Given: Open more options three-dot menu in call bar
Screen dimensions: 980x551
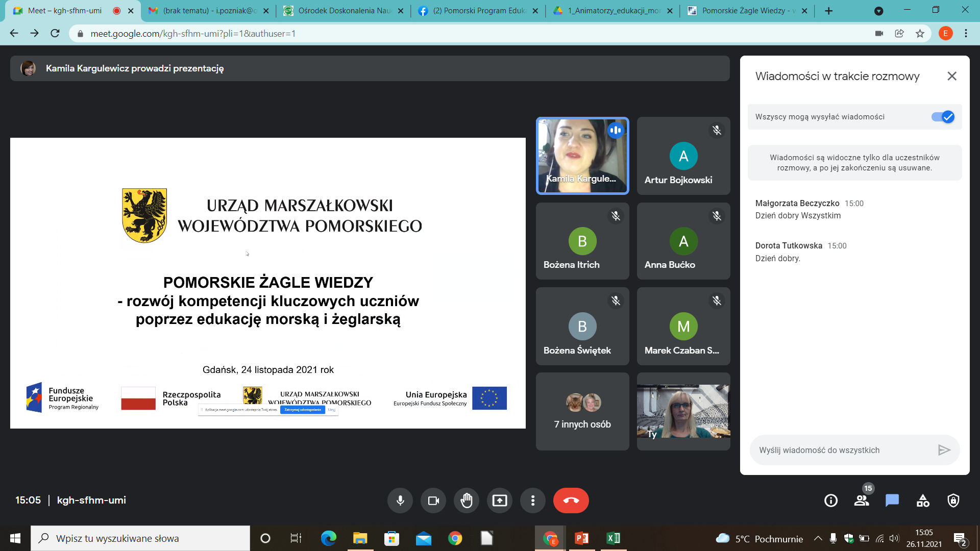Looking at the screenshot, I should point(533,500).
